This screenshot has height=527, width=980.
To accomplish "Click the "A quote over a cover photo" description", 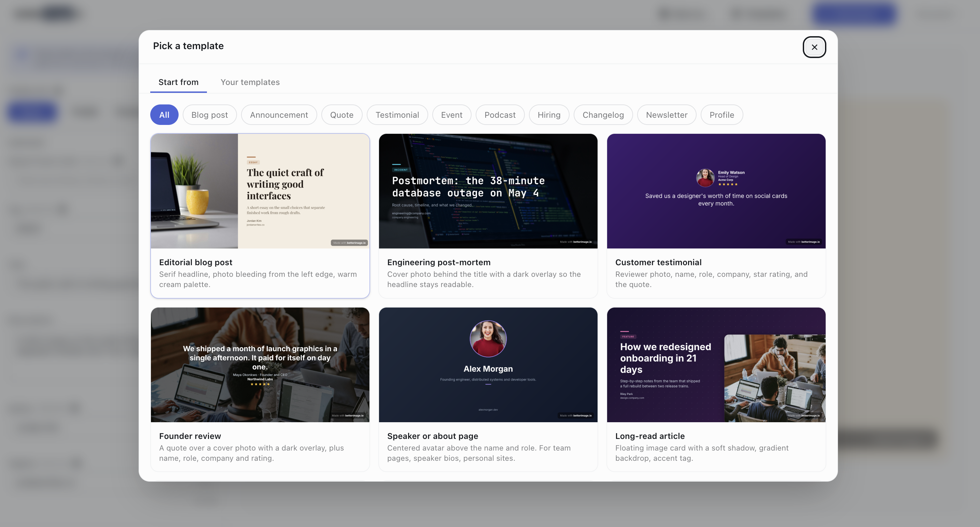I will (x=251, y=453).
